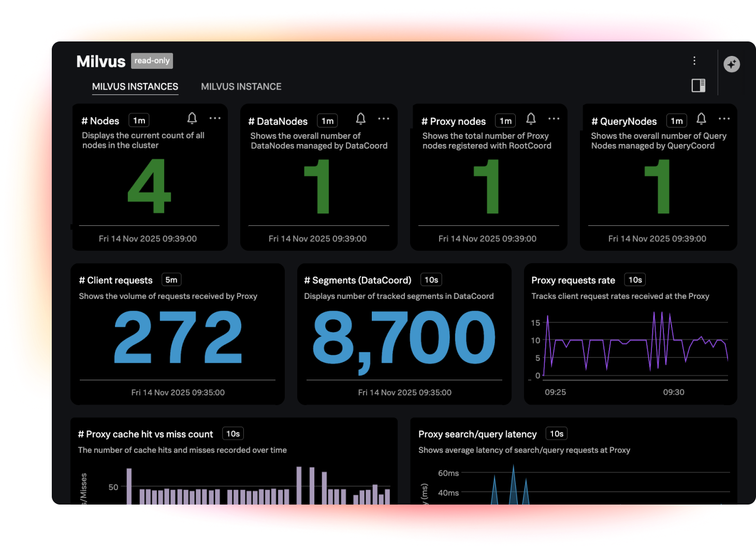
Task: Select the # Nodes panel title
Action: [x=100, y=121]
